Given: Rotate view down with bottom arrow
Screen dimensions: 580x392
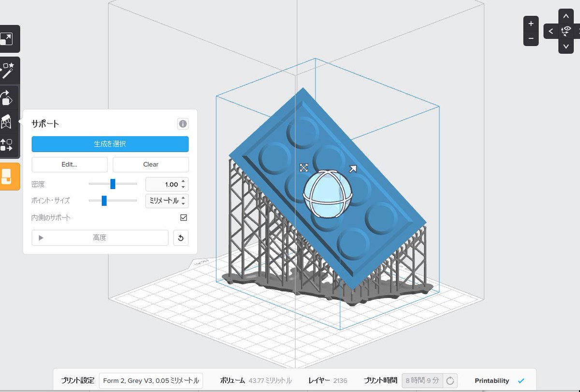Looking at the screenshot, I should pos(566,46).
